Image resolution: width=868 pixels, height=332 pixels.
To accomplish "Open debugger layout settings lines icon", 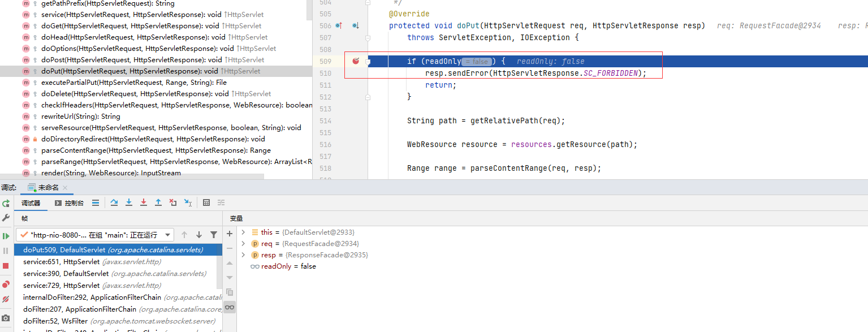I will pos(96,202).
